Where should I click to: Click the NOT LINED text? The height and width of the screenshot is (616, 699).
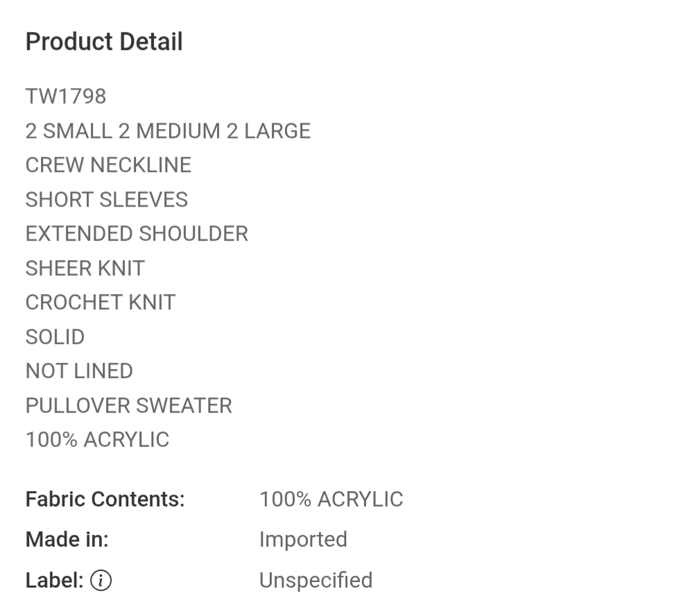pyautogui.click(x=79, y=371)
